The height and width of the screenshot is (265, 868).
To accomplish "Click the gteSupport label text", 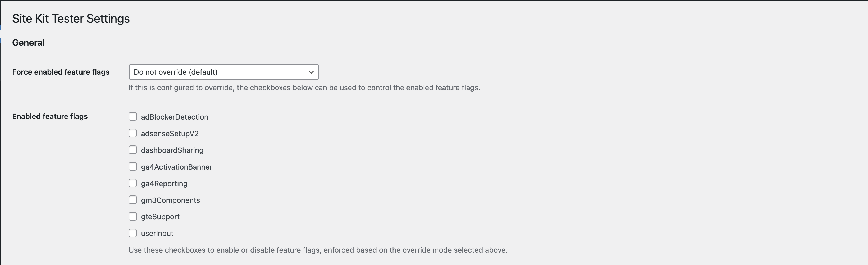I will click(160, 217).
